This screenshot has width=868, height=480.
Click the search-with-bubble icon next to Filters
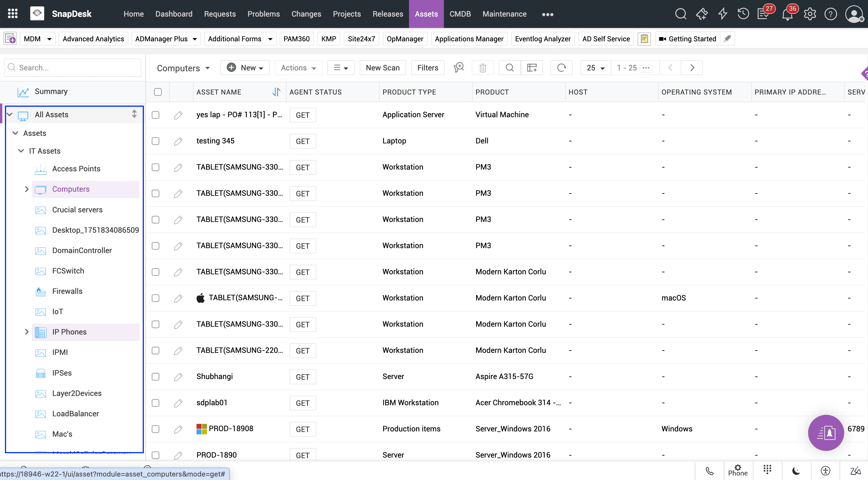[x=459, y=68]
